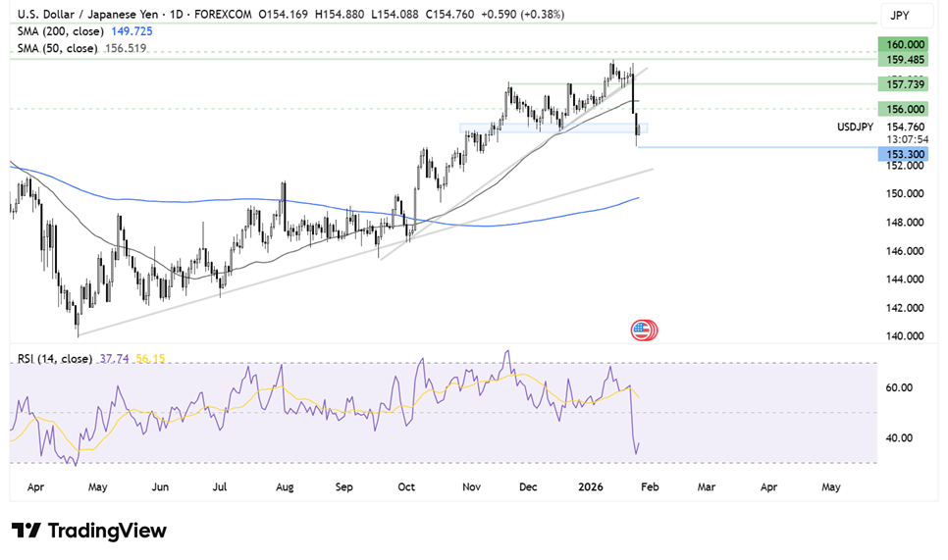Click the 160.000 green price label
This screenshot has width=948, height=560.
click(x=903, y=45)
